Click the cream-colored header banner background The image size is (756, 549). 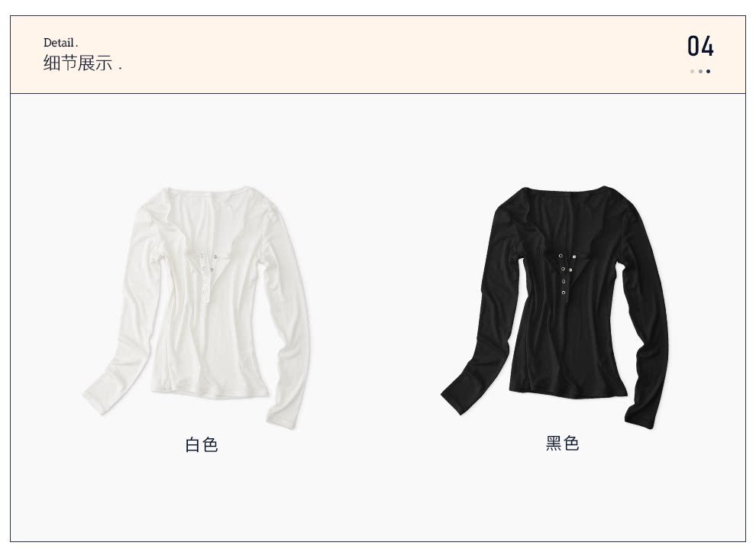pos(377,54)
